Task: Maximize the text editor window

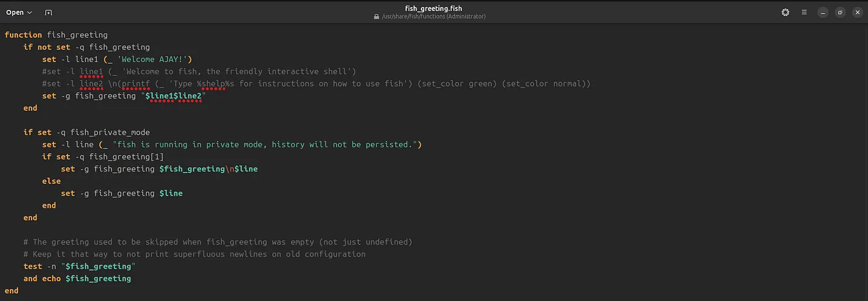Action: click(840, 12)
